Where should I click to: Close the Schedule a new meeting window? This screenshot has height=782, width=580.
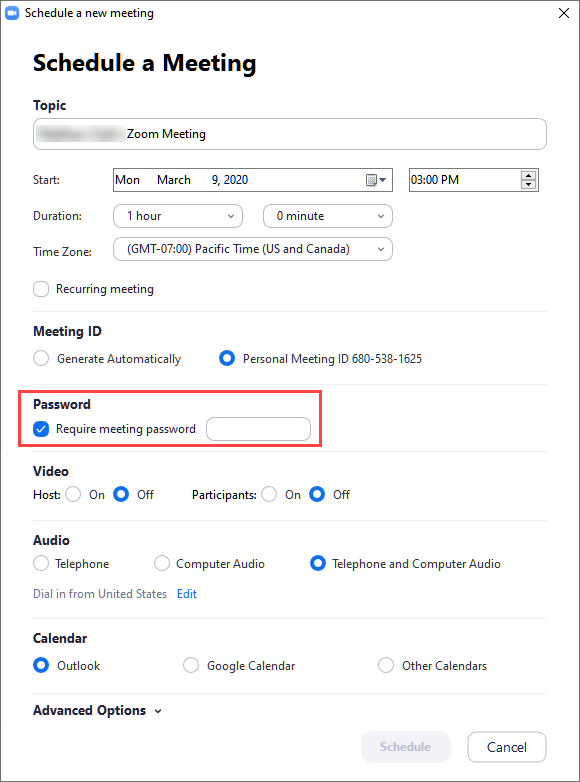[564, 13]
